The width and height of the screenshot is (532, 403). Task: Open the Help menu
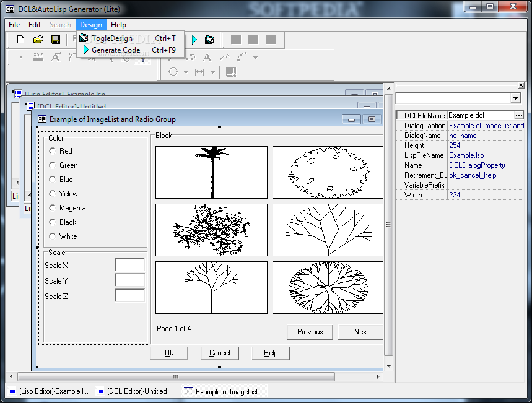point(118,25)
